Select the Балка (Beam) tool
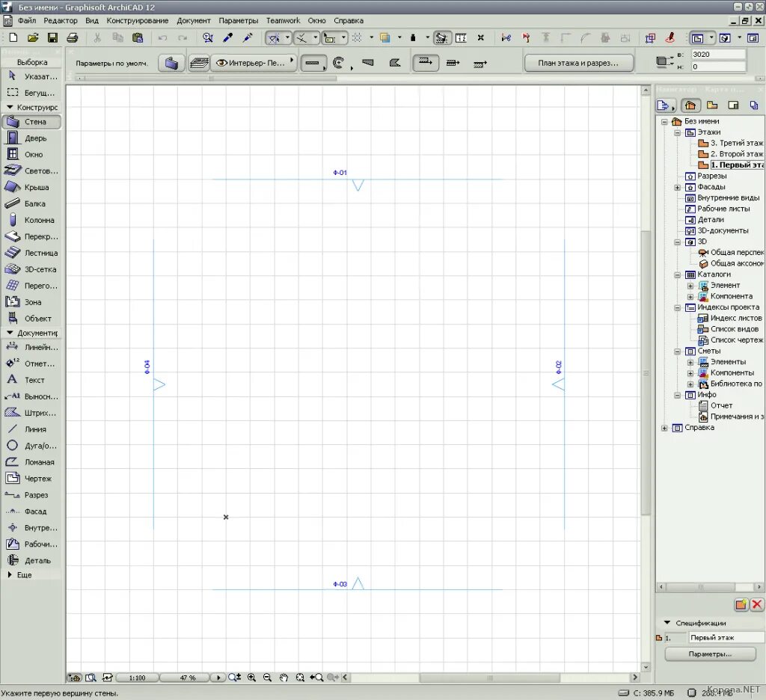This screenshot has height=700, width=766. pos(32,203)
